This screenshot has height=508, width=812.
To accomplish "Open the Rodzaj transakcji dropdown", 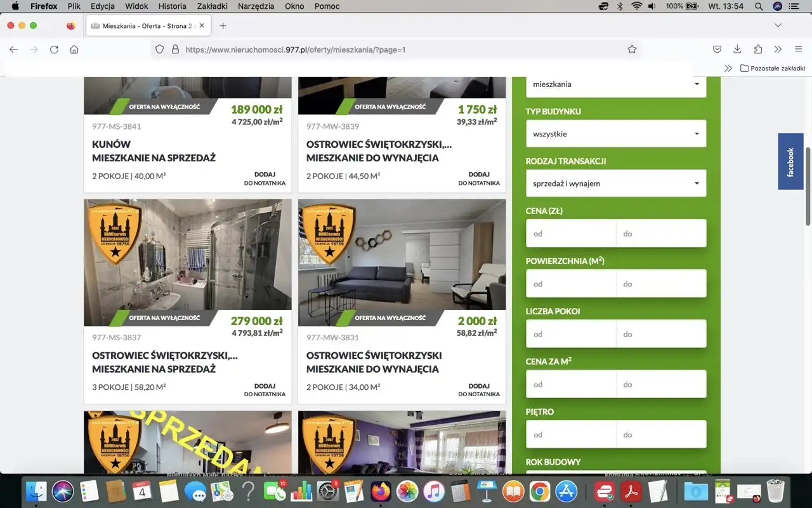I will click(x=615, y=184).
